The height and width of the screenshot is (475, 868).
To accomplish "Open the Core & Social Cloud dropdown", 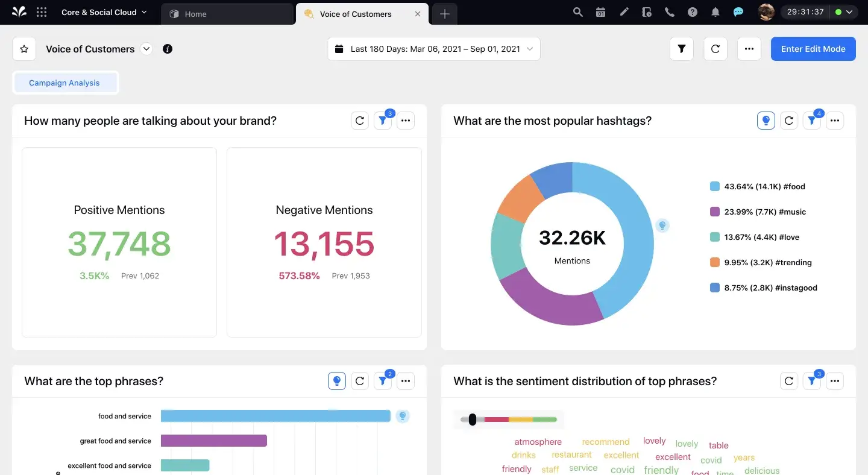I will point(102,11).
